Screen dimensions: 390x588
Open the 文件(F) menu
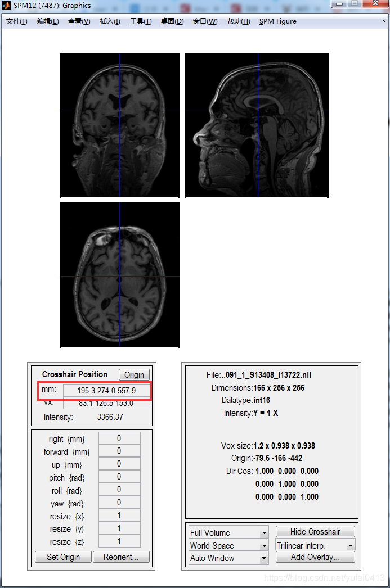point(16,21)
